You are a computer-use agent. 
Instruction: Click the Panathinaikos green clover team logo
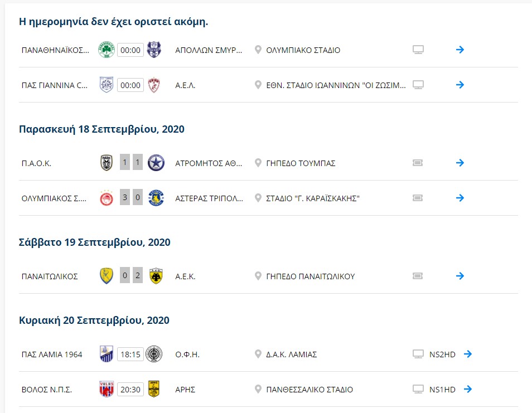106,50
